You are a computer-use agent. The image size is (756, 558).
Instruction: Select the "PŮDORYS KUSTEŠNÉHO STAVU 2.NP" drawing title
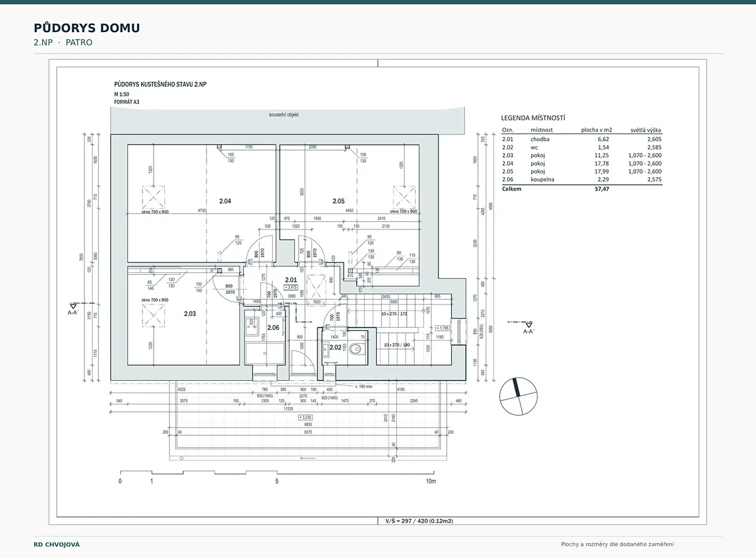(161, 84)
